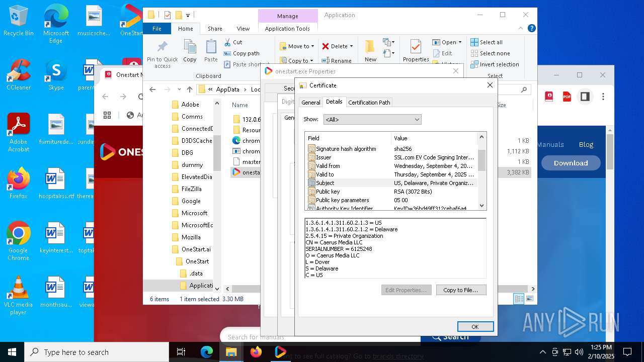644x362 pixels.
Task: Open the Google Chrome desktop shortcut
Action: pos(19,241)
